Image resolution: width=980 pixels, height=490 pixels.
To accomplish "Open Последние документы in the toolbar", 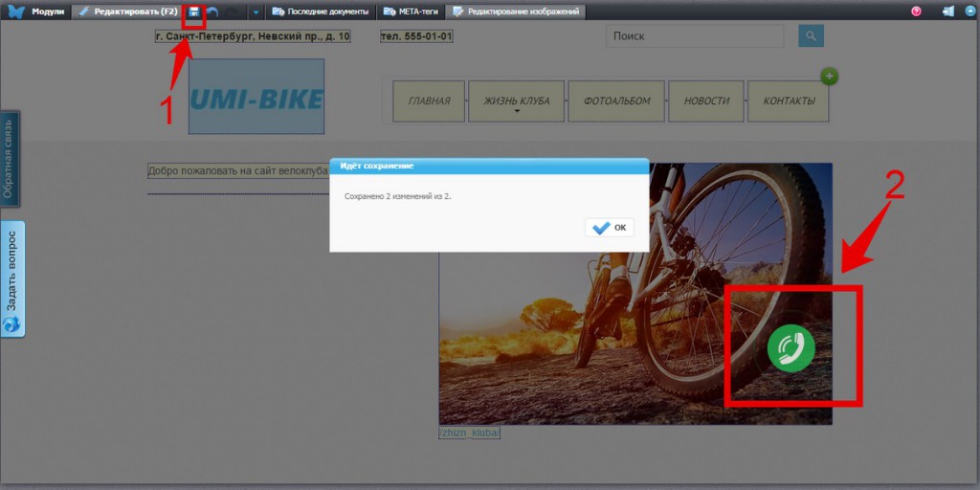I will (321, 11).
